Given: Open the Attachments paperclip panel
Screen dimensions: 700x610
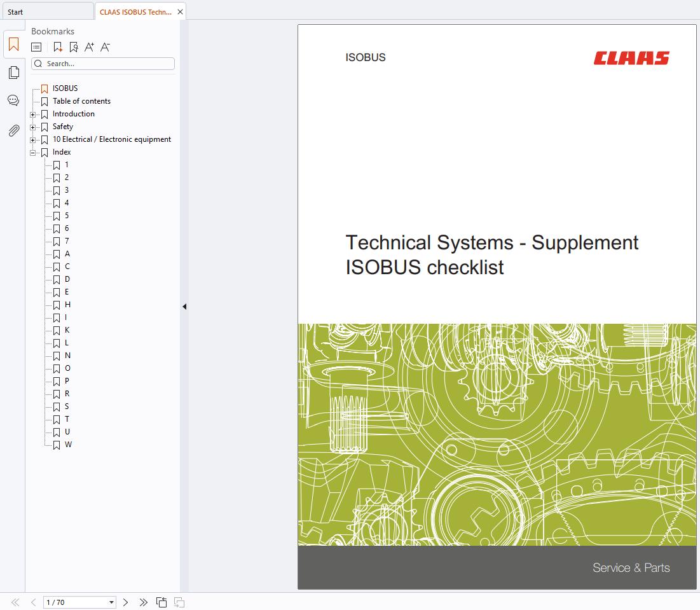Looking at the screenshot, I should (x=13, y=130).
